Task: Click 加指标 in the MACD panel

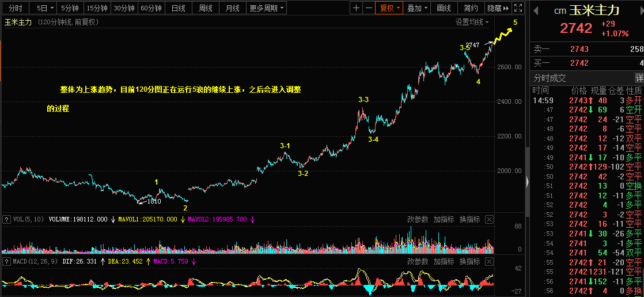Action: (444, 261)
